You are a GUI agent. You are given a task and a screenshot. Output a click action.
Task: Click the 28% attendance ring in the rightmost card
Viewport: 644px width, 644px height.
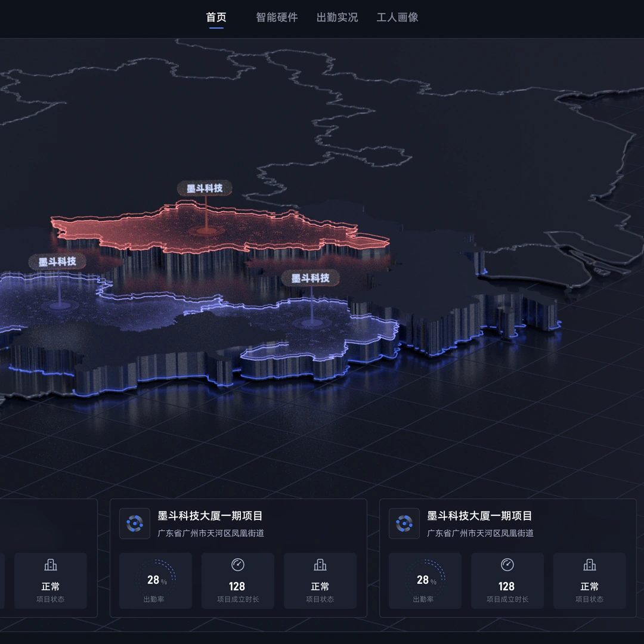tap(426, 579)
